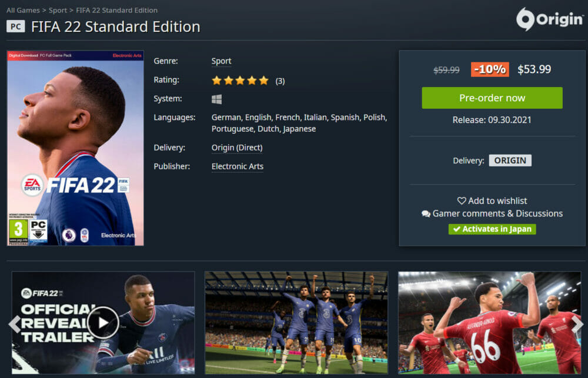The height and width of the screenshot is (378, 588).
Task: Click the Activates in Japan label
Action: pos(492,229)
